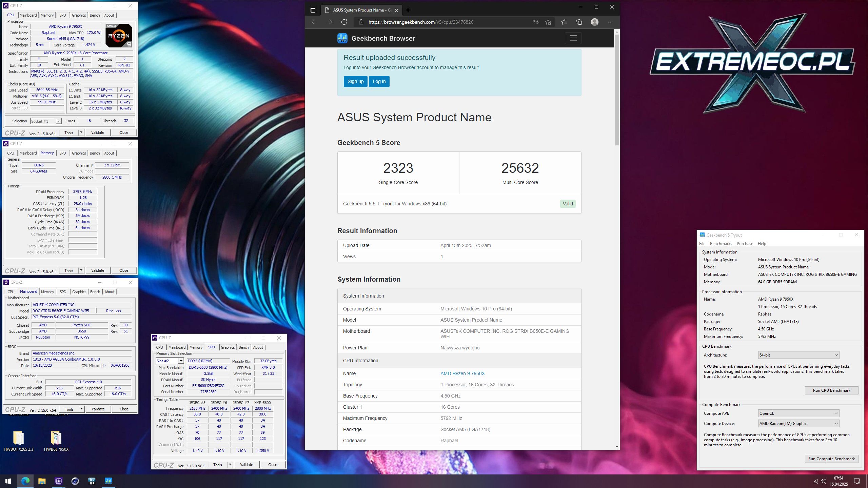Viewport: 868px width, 488px height.
Task: Expand the Compute Device dropdown
Action: click(798, 424)
